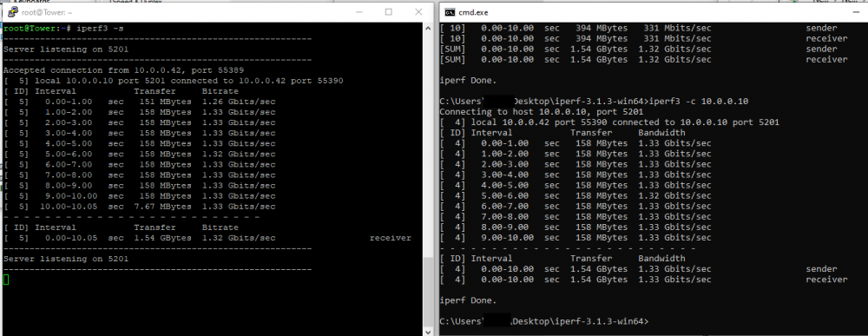Image resolution: width=868 pixels, height=336 pixels.
Task: Click the first 'Server listening on 5201' line
Action: (66, 49)
